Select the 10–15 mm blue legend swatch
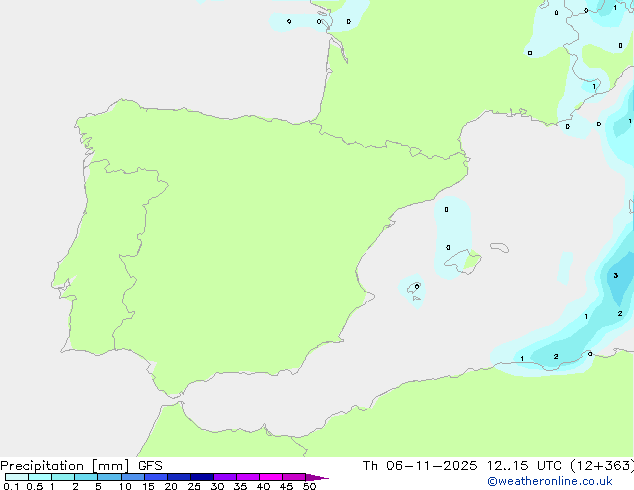Screen dimensions: 634x490 point(132,477)
